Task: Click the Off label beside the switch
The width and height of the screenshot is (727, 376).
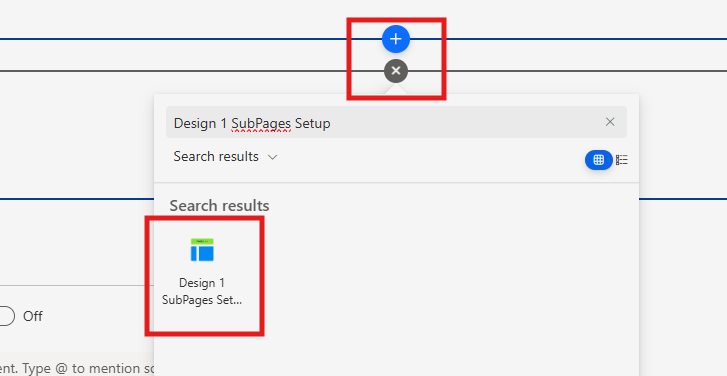Action: click(x=33, y=316)
